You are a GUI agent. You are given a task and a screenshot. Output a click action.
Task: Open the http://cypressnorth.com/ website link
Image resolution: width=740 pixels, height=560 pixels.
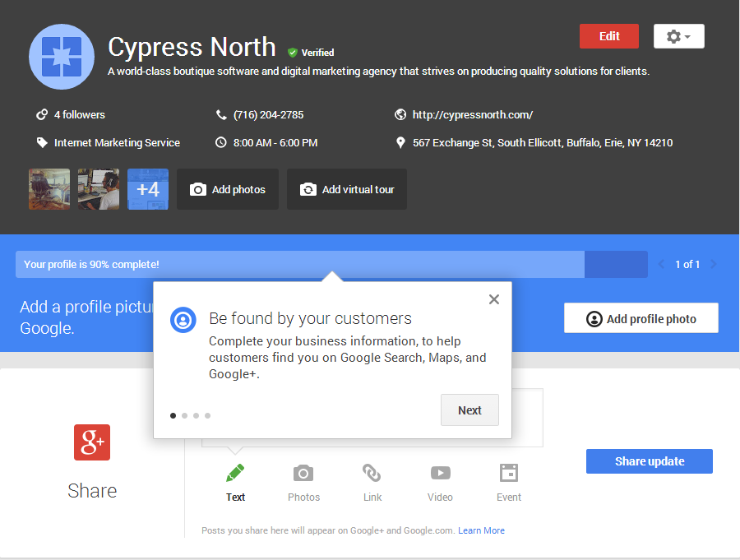pos(473,115)
